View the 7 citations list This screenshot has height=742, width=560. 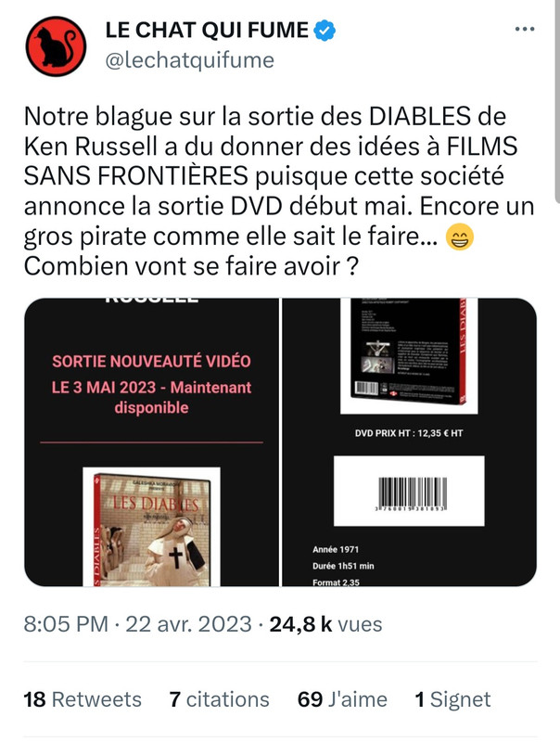pos(220,699)
